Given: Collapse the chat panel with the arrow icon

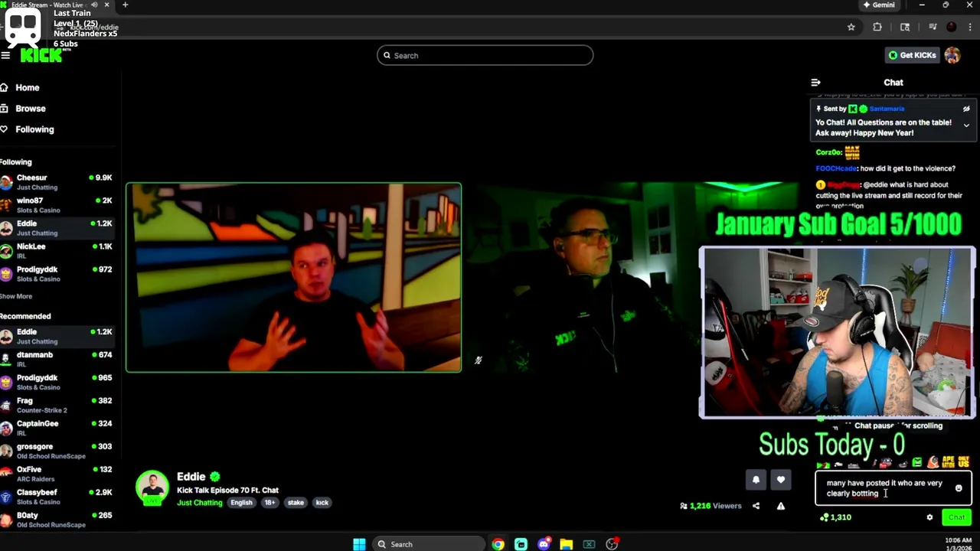Looking at the screenshot, I should [x=815, y=82].
